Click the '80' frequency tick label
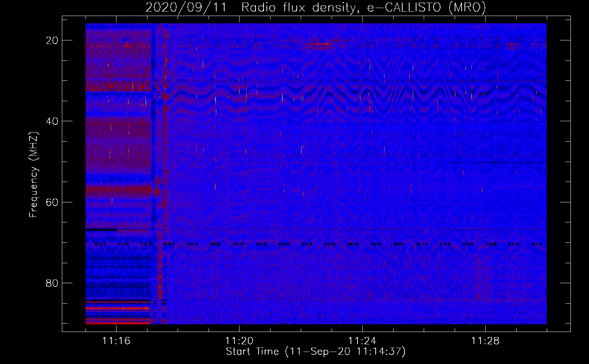The height and width of the screenshot is (364, 589). (52, 283)
